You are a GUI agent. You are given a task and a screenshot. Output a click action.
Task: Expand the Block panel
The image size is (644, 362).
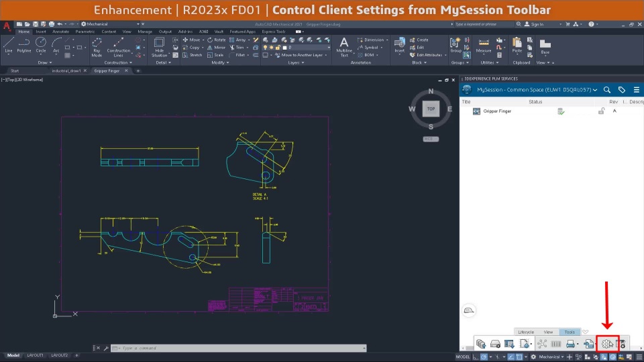pyautogui.click(x=419, y=63)
